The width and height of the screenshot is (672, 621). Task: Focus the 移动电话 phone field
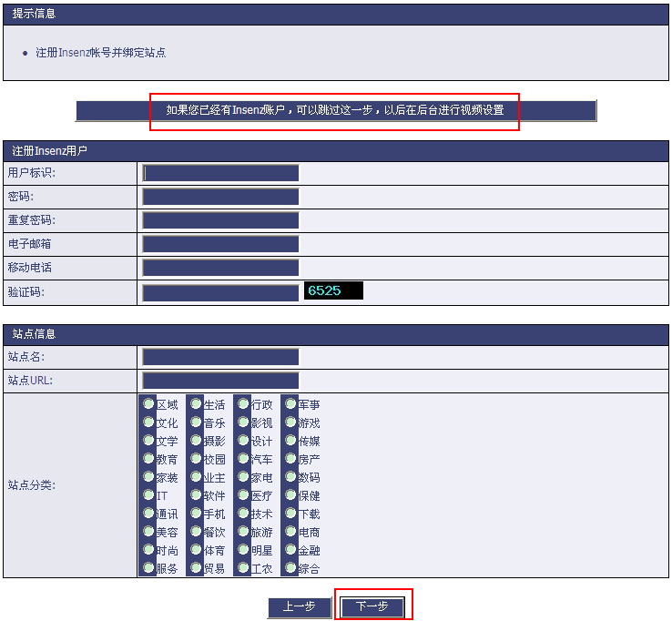[x=220, y=268]
